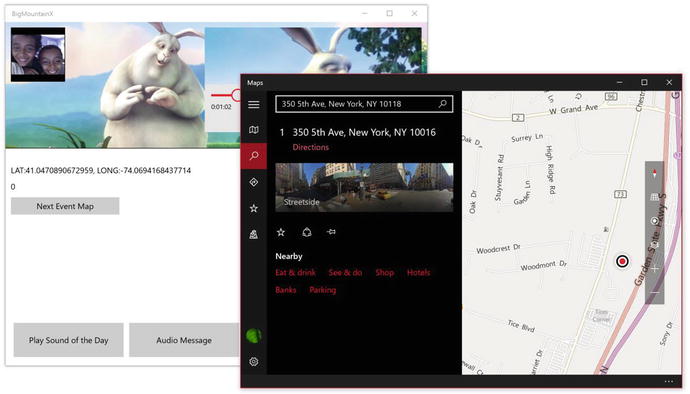Click the W Grand Ave label on map
The image size is (690, 394).
[x=573, y=109]
